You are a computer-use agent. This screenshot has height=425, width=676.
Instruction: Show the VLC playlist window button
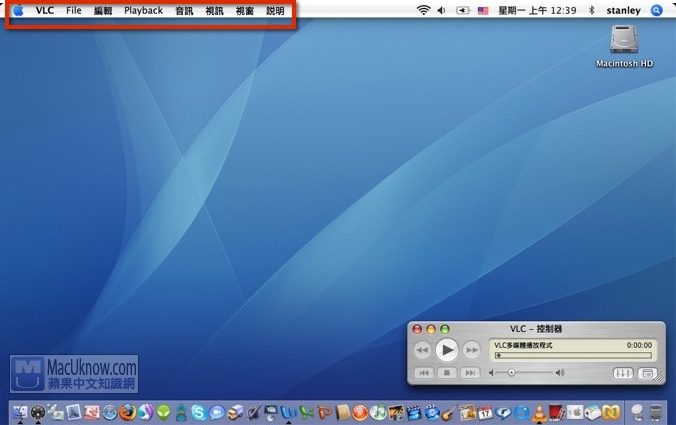(647, 373)
